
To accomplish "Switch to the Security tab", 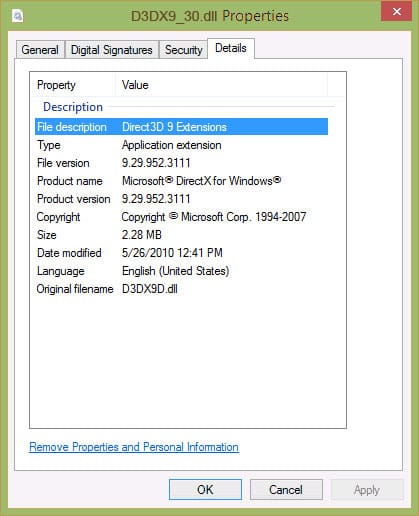I will point(184,50).
